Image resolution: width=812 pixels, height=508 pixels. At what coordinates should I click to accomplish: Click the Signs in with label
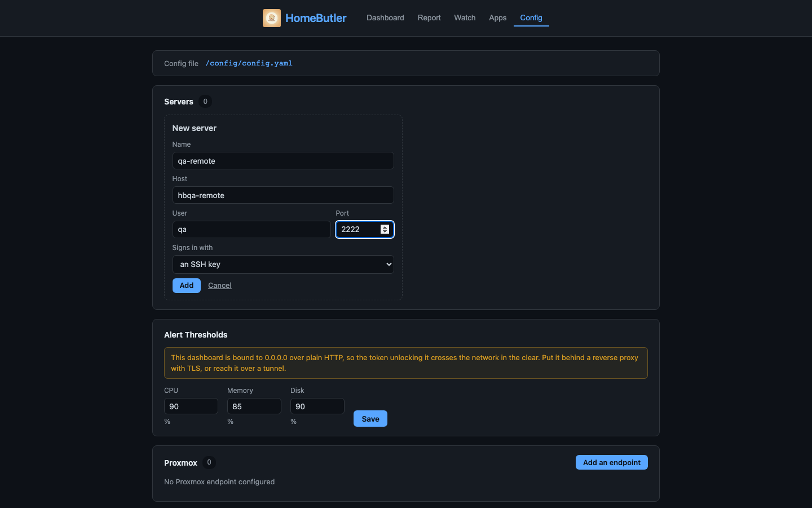192,248
